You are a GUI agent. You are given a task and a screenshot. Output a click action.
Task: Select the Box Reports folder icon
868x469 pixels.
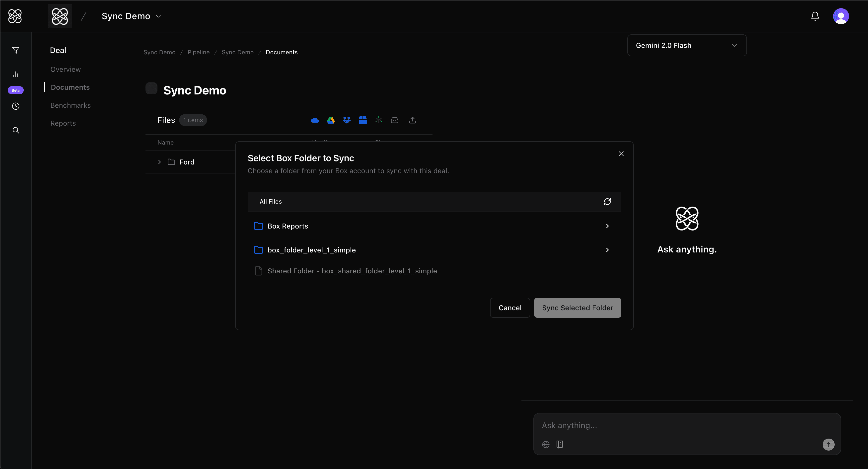pos(258,226)
